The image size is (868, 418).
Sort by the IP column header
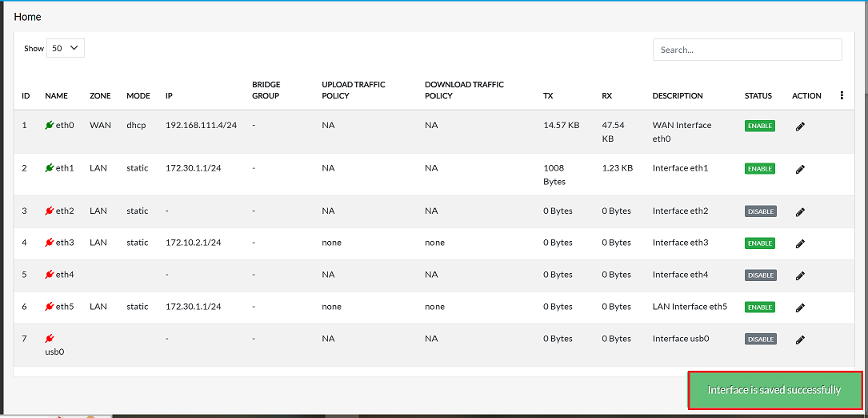coord(169,96)
